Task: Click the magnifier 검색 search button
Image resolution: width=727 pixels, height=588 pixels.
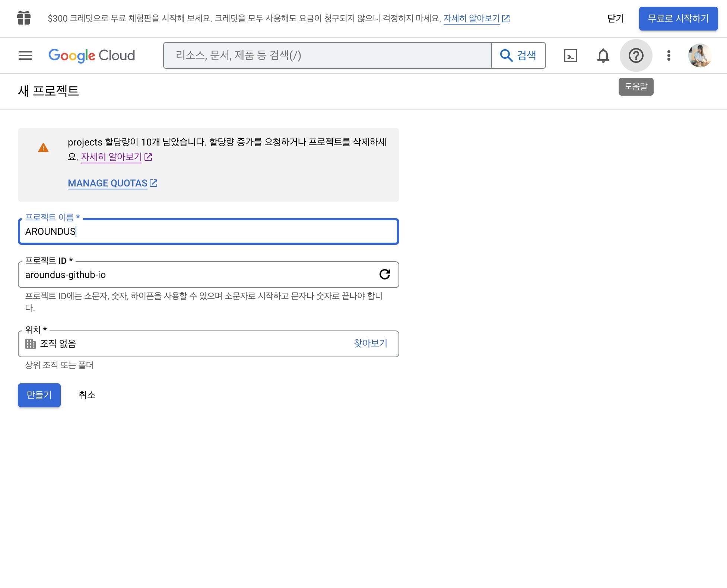Action: [x=518, y=55]
